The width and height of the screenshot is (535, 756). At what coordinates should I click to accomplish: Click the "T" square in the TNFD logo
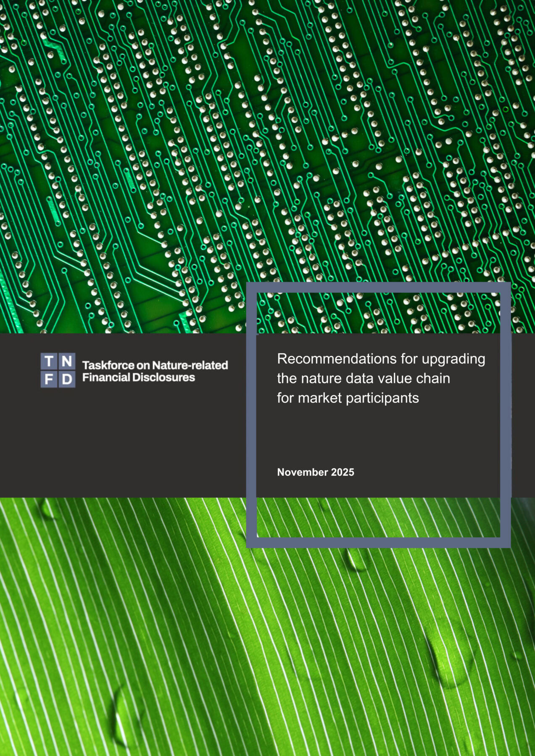tap(49, 361)
